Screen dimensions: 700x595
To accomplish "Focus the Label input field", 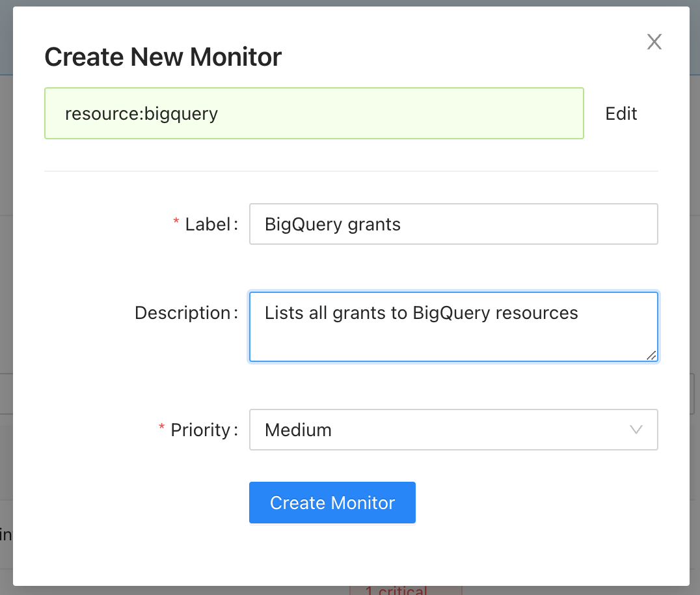I will tap(453, 225).
